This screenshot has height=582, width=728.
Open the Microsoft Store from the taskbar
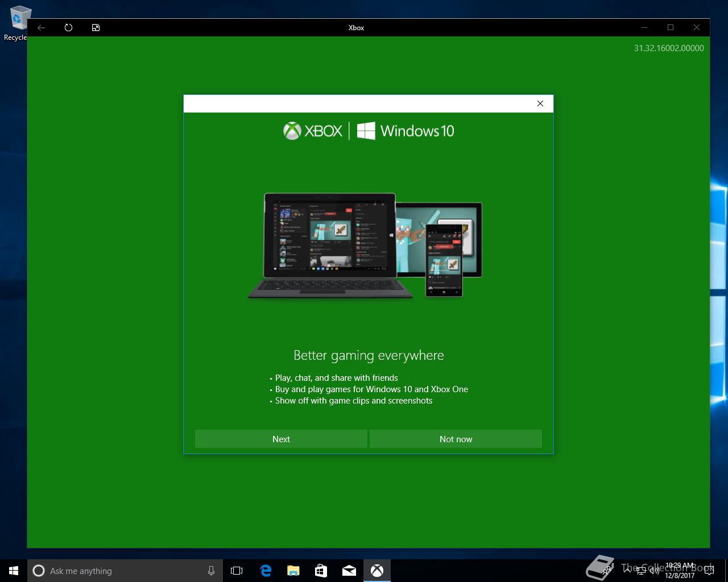coord(321,571)
